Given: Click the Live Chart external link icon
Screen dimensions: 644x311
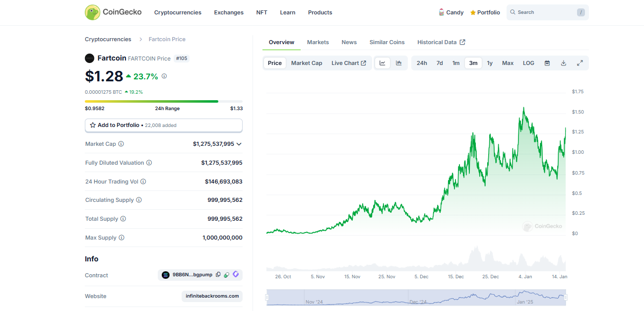Looking at the screenshot, I should [364, 63].
